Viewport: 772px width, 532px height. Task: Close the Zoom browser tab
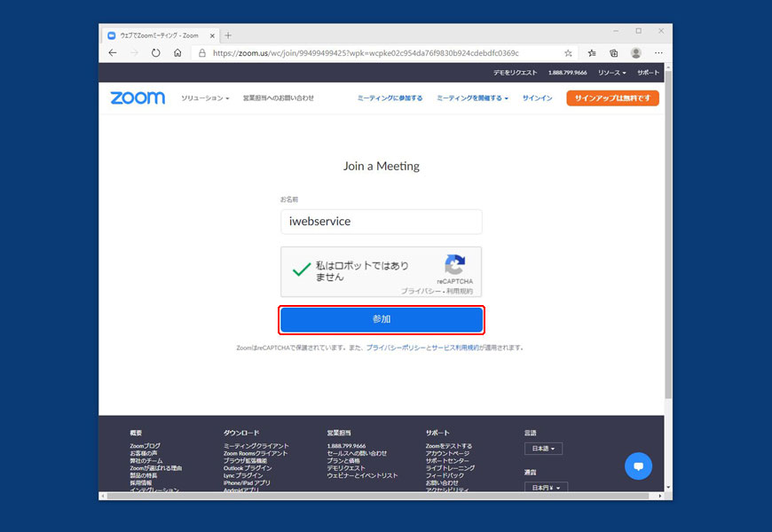tap(212, 35)
